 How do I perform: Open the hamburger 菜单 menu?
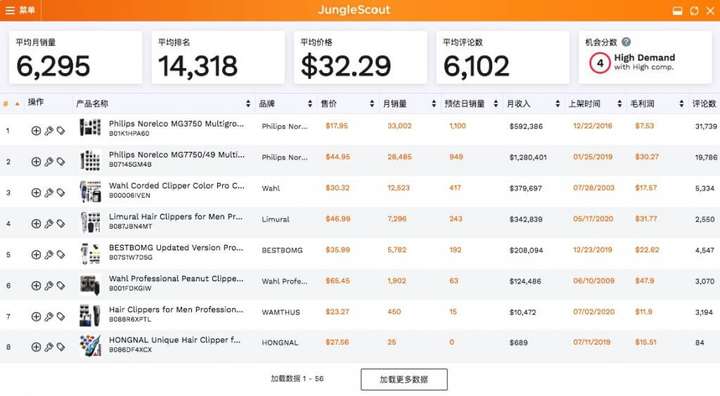pyautogui.click(x=20, y=10)
